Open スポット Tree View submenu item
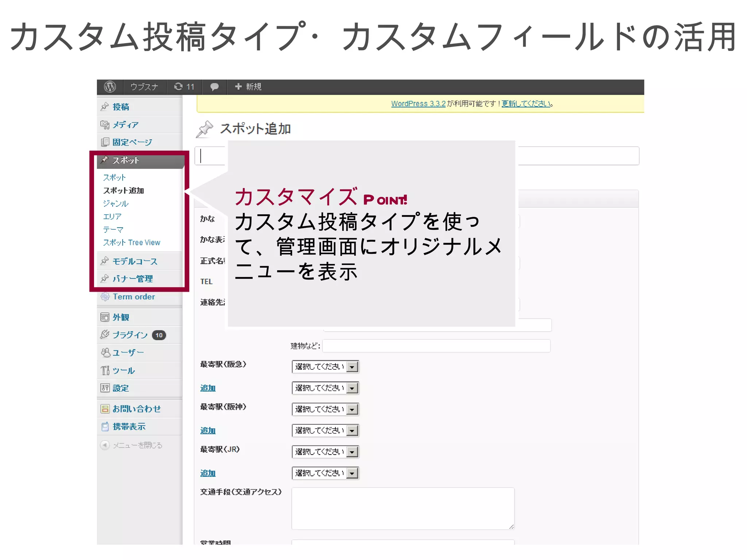The height and width of the screenshot is (560, 747). point(131,242)
